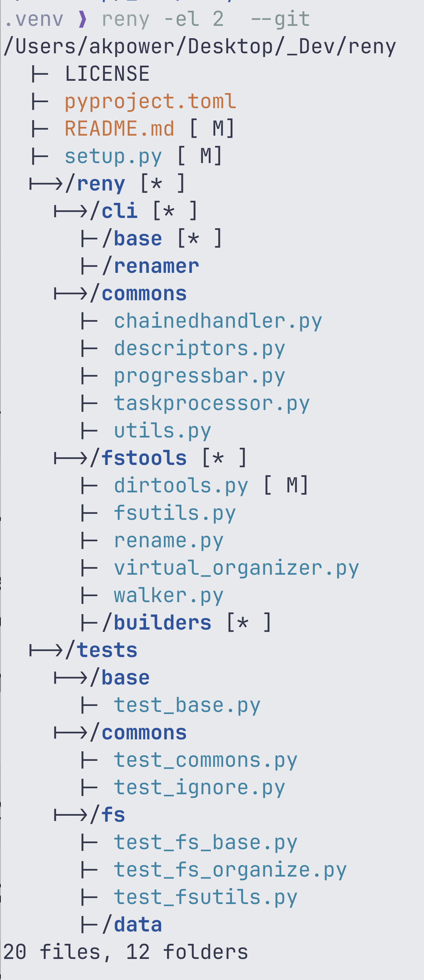The width and height of the screenshot is (424, 980).
Task: Click the [* ] marker beside /fstools
Action: click(224, 458)
